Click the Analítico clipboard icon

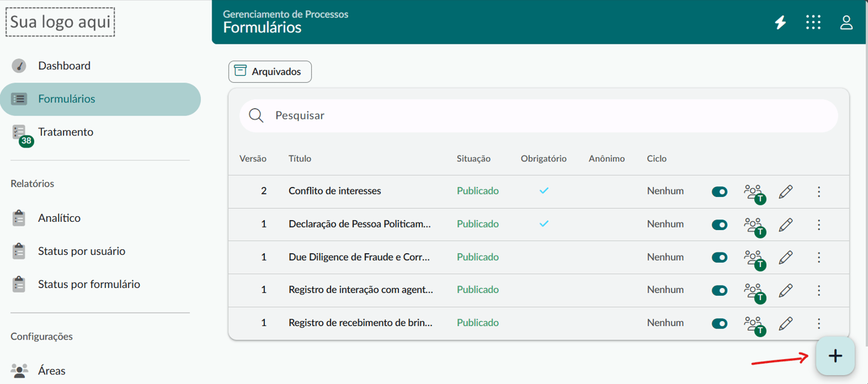coord(19,218)
